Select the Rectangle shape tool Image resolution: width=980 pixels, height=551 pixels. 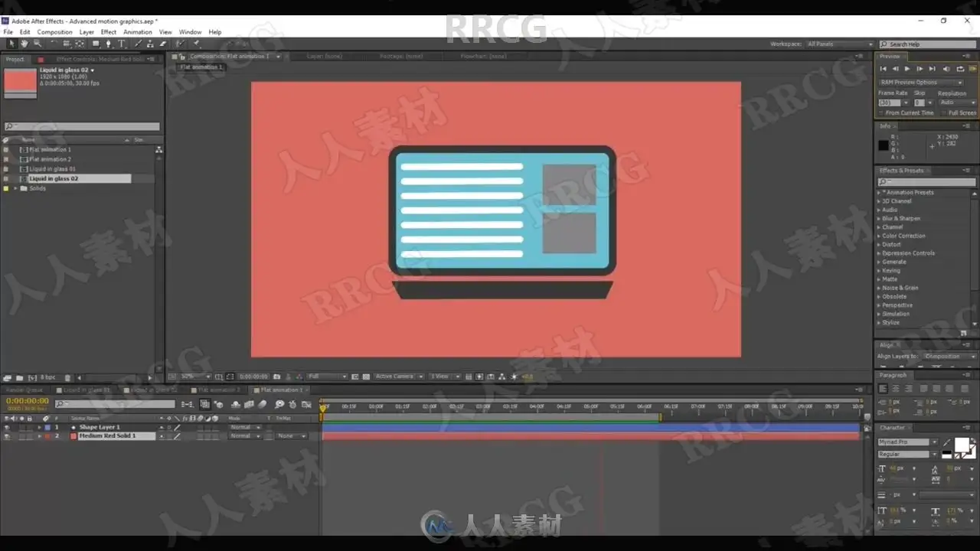tap(96, 44)
